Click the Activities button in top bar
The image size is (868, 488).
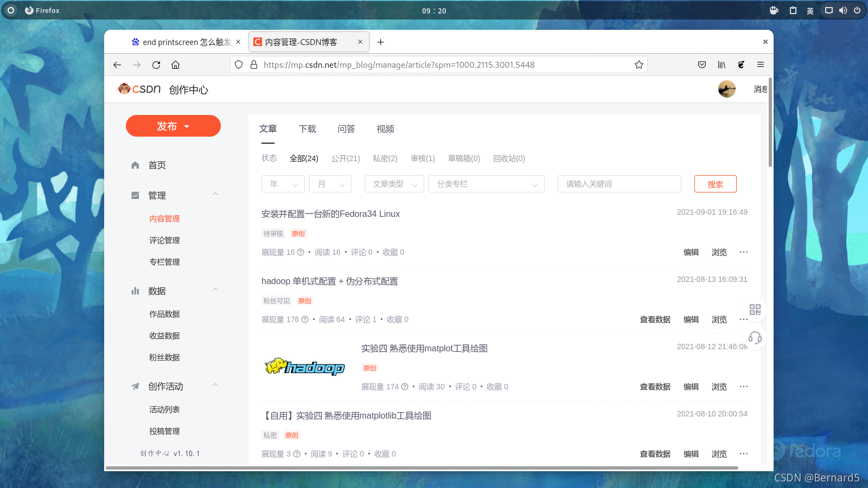click(x=11, y=10)
